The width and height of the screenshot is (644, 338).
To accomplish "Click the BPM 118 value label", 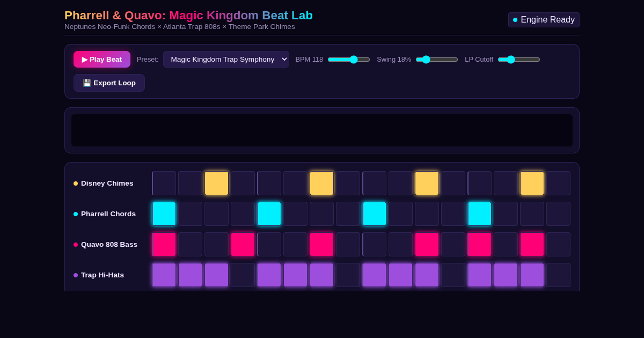I will [309, 60].
